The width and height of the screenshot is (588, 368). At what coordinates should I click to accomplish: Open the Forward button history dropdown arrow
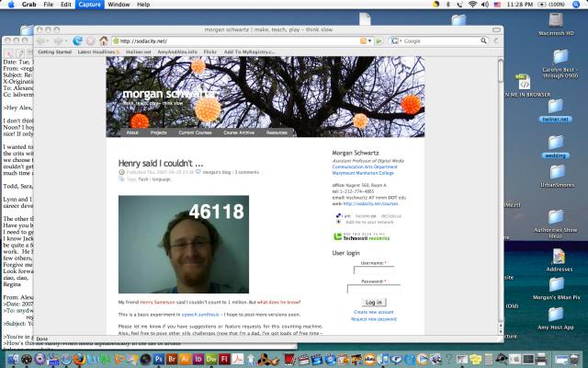click(x=65, y=40)
